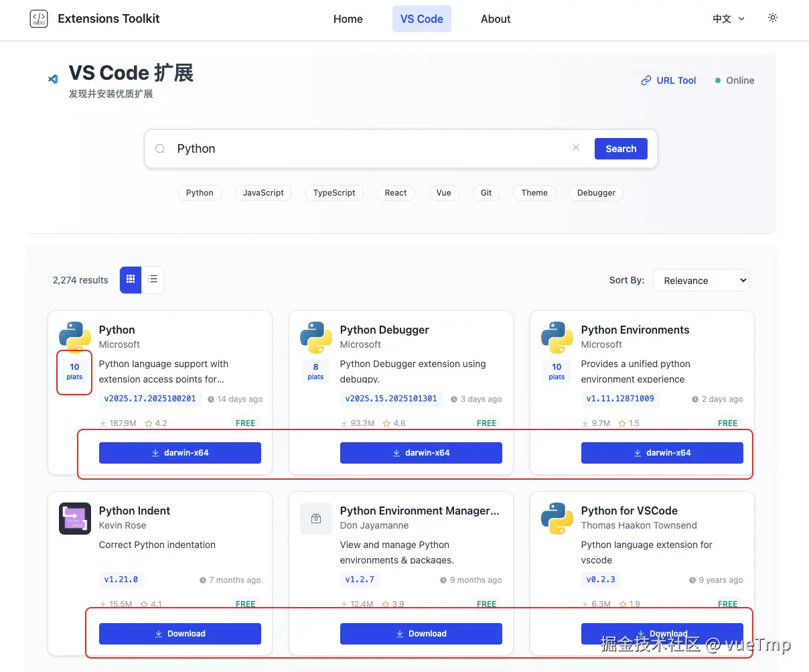Click version tag v1.11.12871009

[x=620, y=399]
